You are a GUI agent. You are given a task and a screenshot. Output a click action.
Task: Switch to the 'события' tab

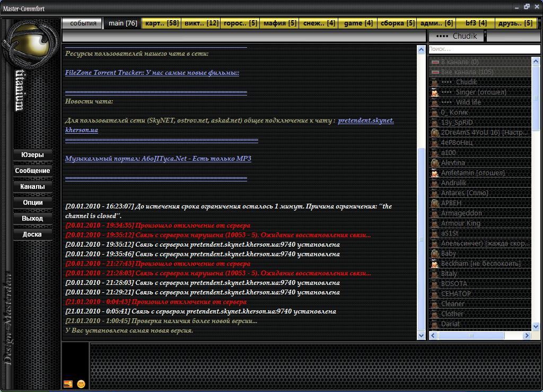pos(83,23)
